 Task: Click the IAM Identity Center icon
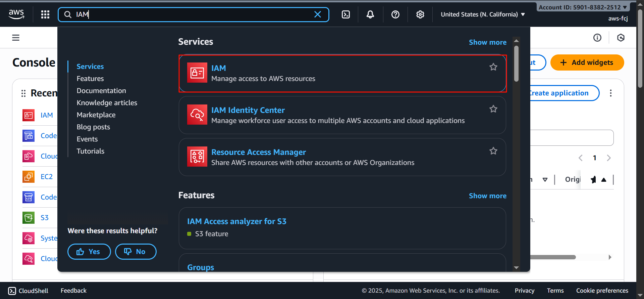point(197,115)
